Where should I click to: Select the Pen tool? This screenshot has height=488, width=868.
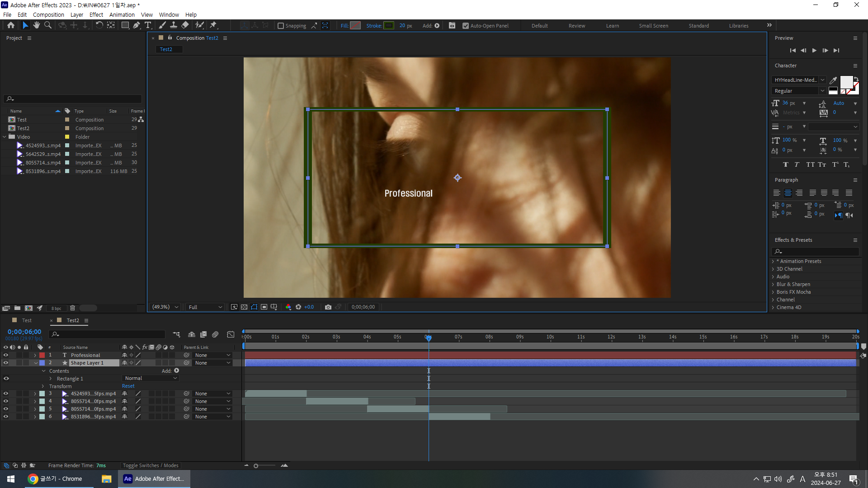[x=137, y=25]
